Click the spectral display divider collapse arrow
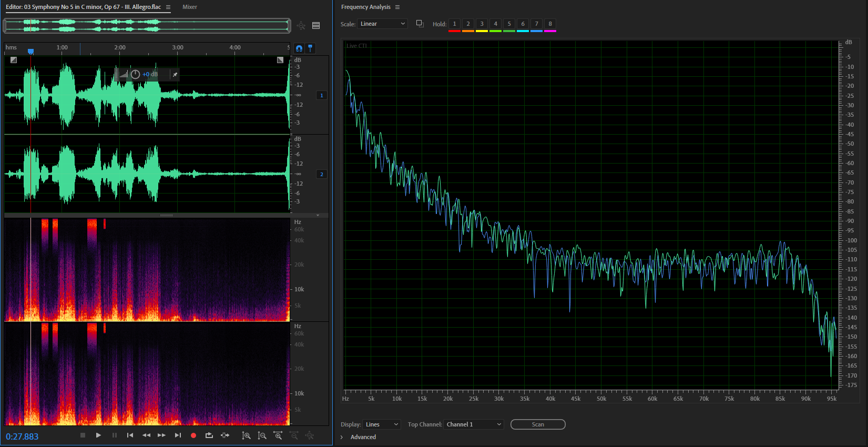 tap(318, 215)
